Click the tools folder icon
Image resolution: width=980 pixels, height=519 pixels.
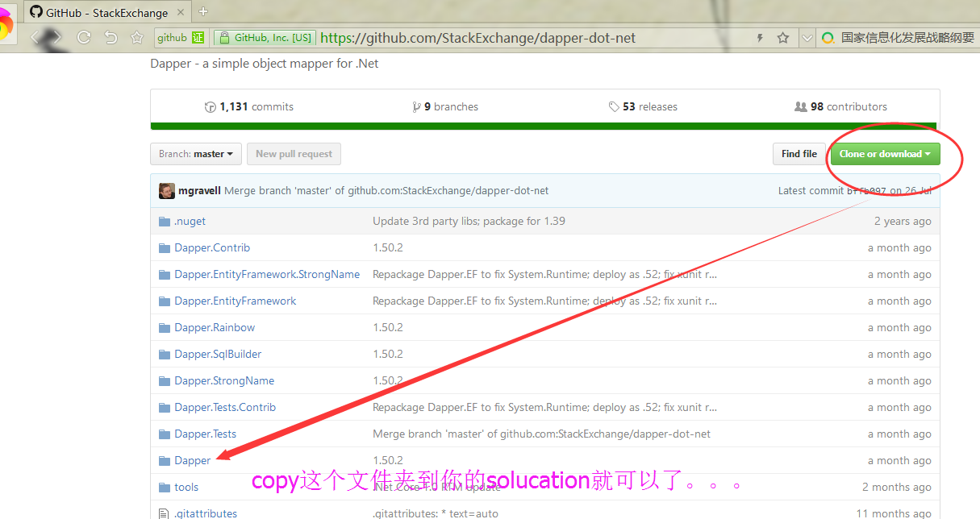click(x=165, y=487)
